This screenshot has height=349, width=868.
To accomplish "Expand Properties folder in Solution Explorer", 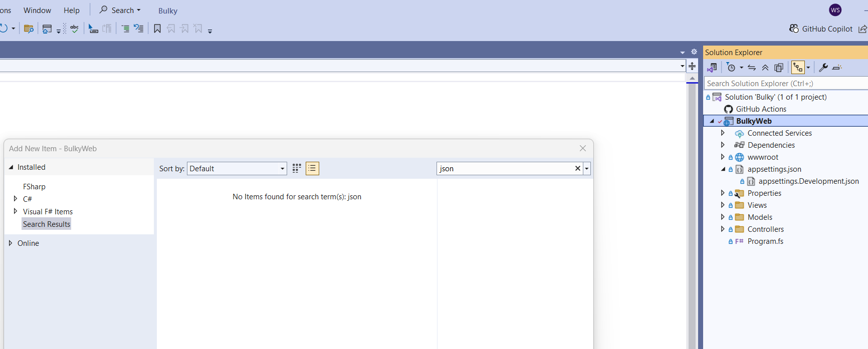I will [723, 193].
